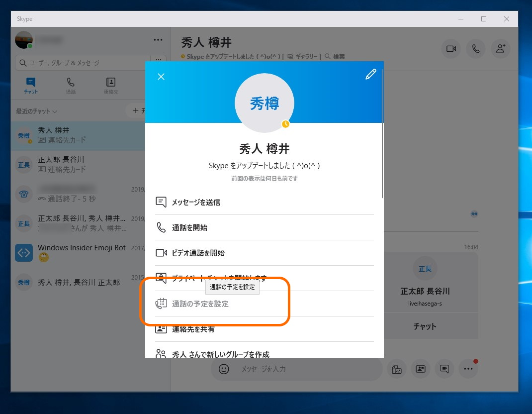The height and width of the screenshot is (414, 532).
Task: Click the チャット button under 正太郎 長谷川
Action: click(x=425, y=326)
